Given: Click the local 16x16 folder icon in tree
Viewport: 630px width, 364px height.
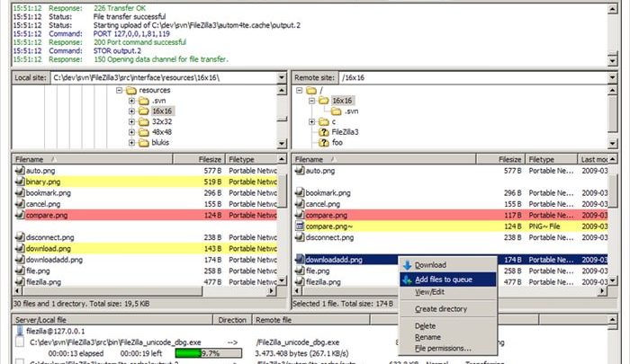Looking at the screenshot, I should tap(144, 111).
